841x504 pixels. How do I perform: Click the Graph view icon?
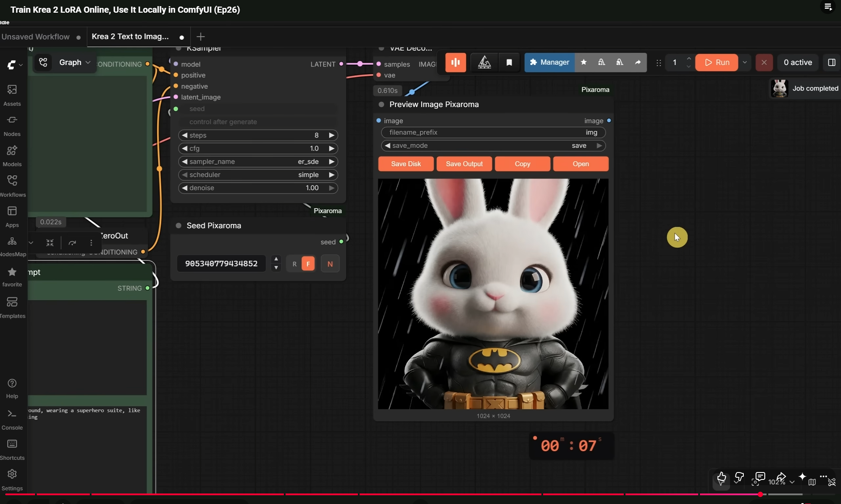pos(43,62)
